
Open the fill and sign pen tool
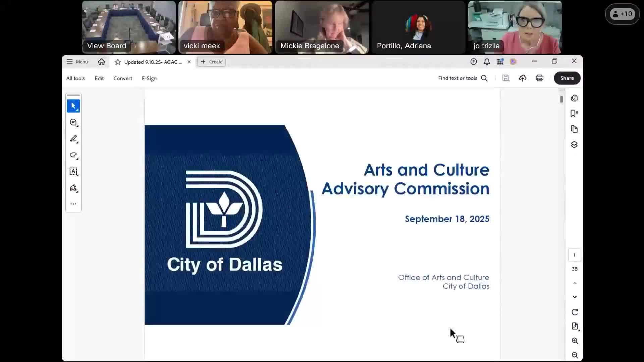click(x=73, y=188)
